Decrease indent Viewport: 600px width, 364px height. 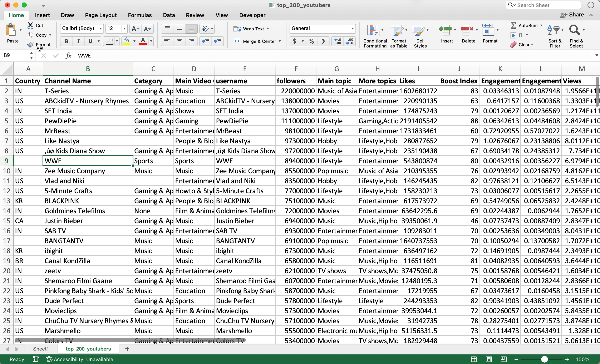click(205, 41)
